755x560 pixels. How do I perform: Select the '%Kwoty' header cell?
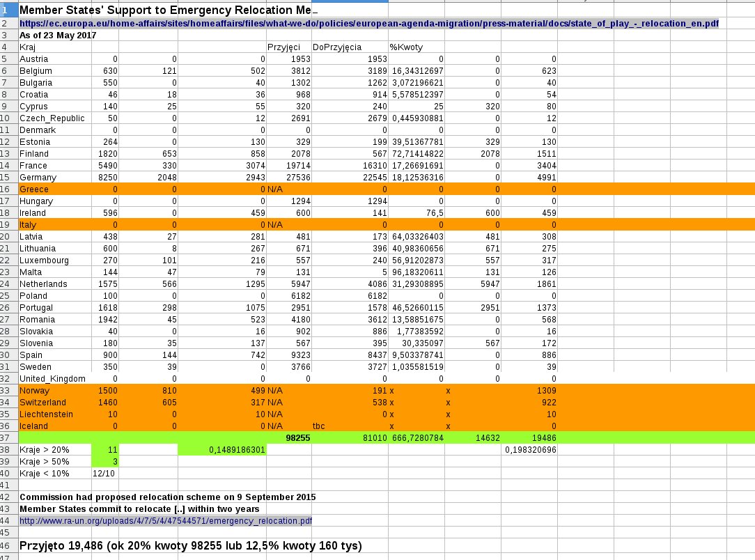pyautogui.click(x=417, y=47)
